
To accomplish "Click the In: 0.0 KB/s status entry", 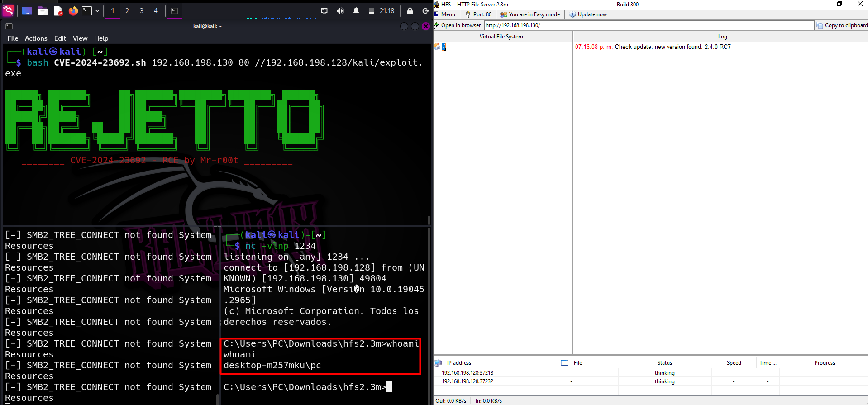I will [x=488, y=401].
